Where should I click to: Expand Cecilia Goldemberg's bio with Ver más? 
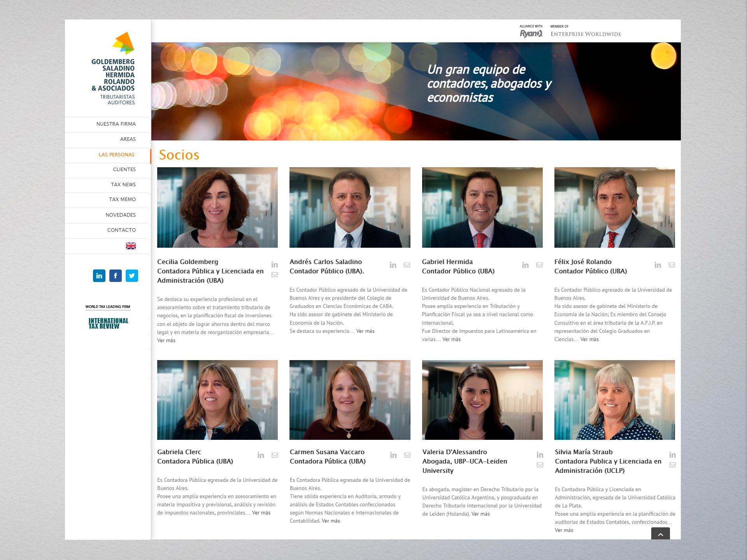pos(166,341)
